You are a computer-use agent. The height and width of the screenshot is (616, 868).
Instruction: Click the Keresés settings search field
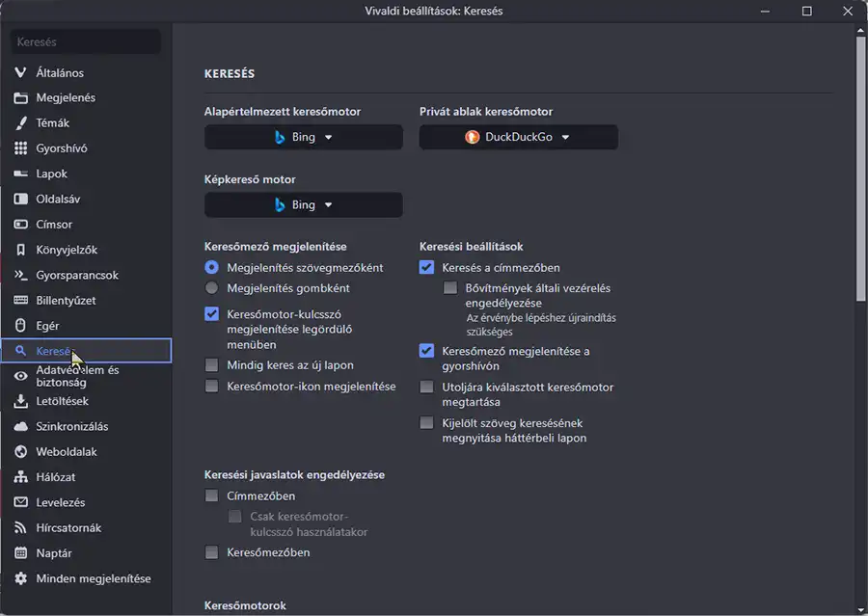[86, 42]
